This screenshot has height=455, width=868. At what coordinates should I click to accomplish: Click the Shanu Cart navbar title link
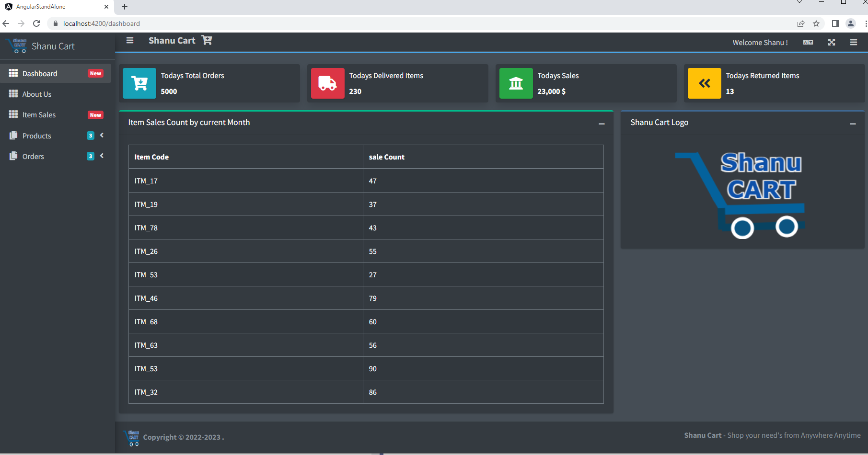point(172,41)
